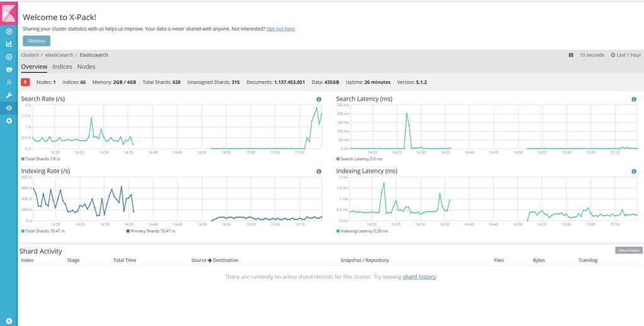The width and height of the screenshot is (644, 326).
Task: Toggle Total Shards legend in Search Rate
Action: [x=41, y=159]
